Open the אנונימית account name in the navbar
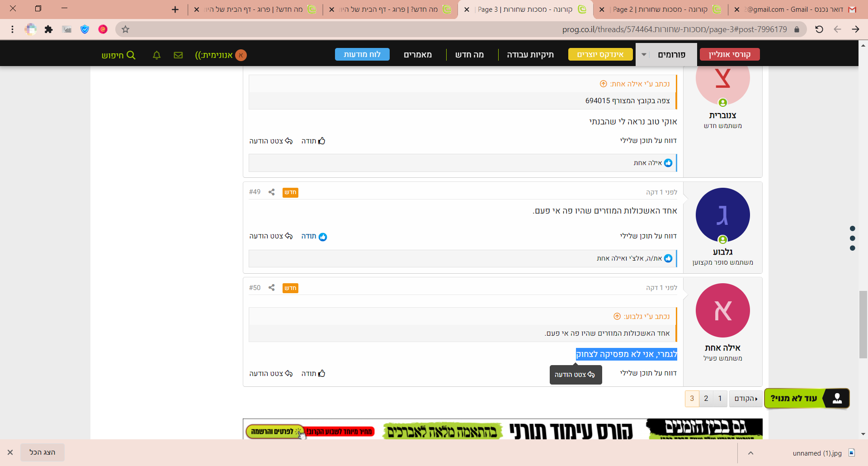The height and width of the screenshot is (466, 868). [x=214, y=55]
